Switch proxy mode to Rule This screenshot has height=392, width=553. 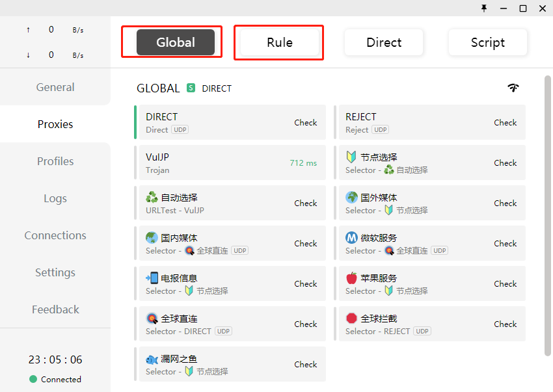(279, 42)
